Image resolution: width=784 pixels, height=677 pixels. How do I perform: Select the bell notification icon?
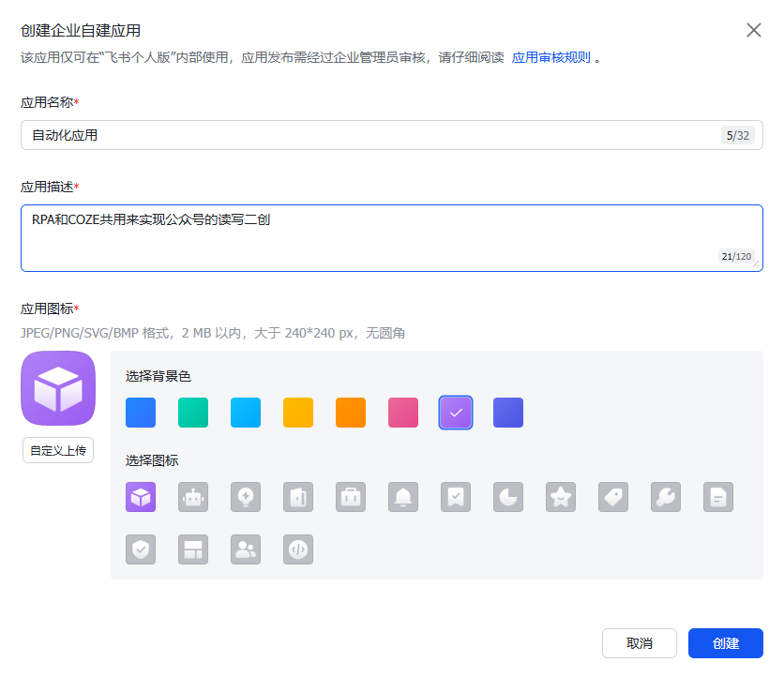403,497
